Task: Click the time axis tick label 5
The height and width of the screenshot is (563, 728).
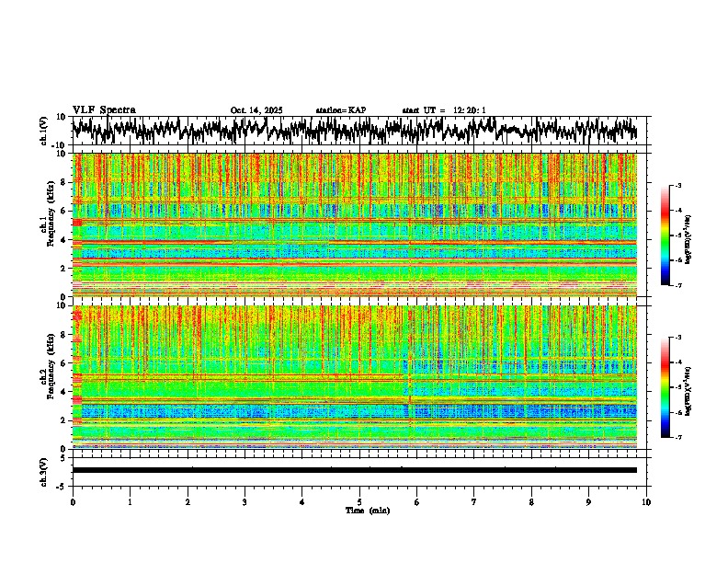Action: click(359, 502)
